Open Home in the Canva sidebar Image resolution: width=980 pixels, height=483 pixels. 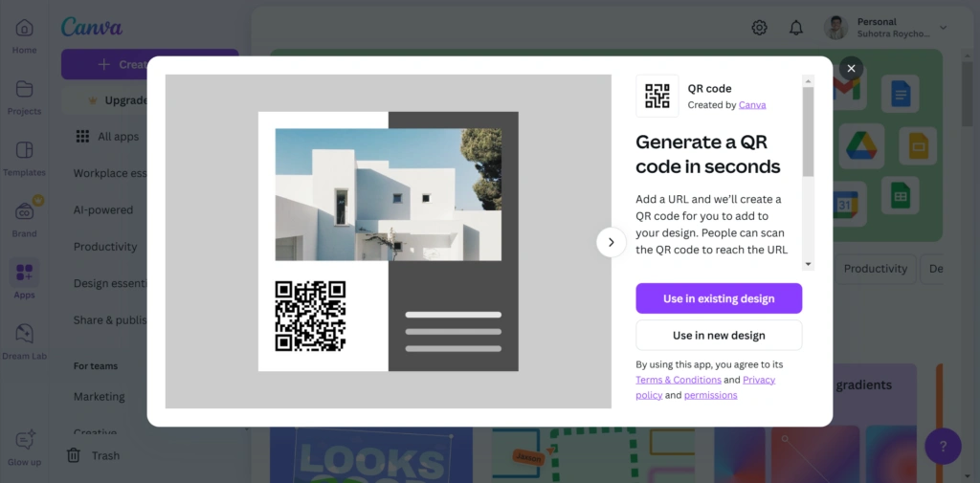pos(24,36)
